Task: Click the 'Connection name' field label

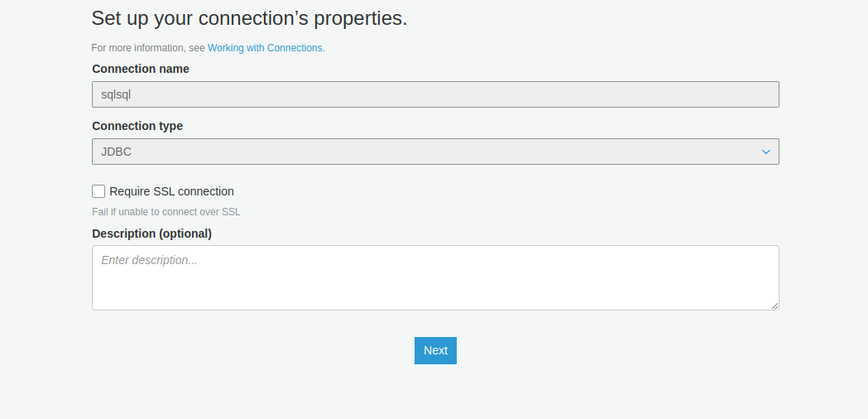Action: pyautogui.click(x=141, y=69)
